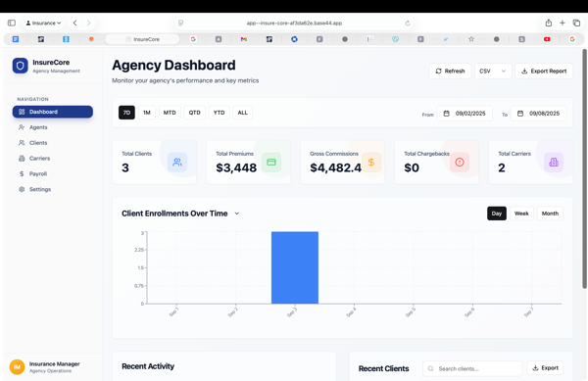Select the MTD time range
The width and height of the screenshot is (588, 381).
click(170, 113)
